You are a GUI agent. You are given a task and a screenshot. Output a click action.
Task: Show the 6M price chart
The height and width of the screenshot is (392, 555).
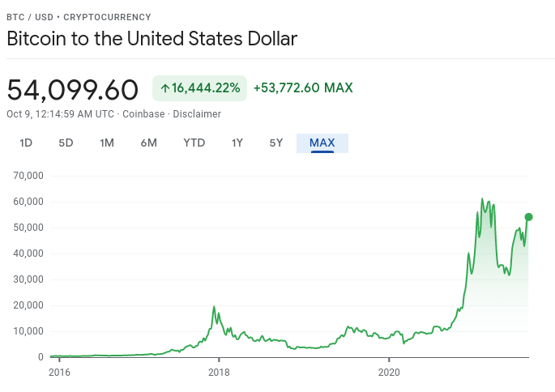[x=148, y=143]
